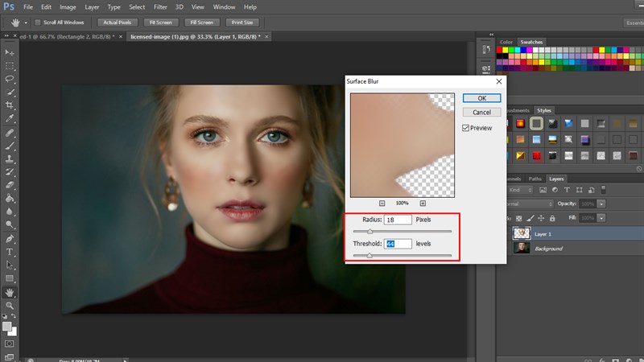Select the History Brush tool

(x=10, y=172)
